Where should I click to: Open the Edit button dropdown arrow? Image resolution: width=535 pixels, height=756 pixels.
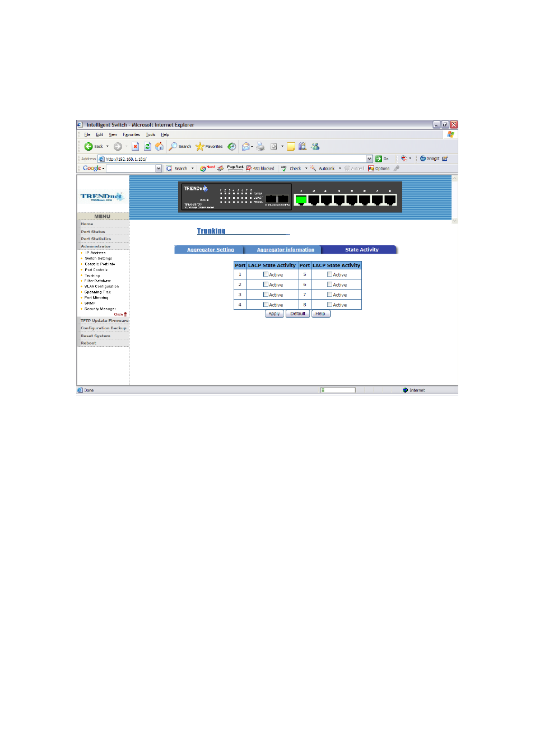[x=282, y=146]
